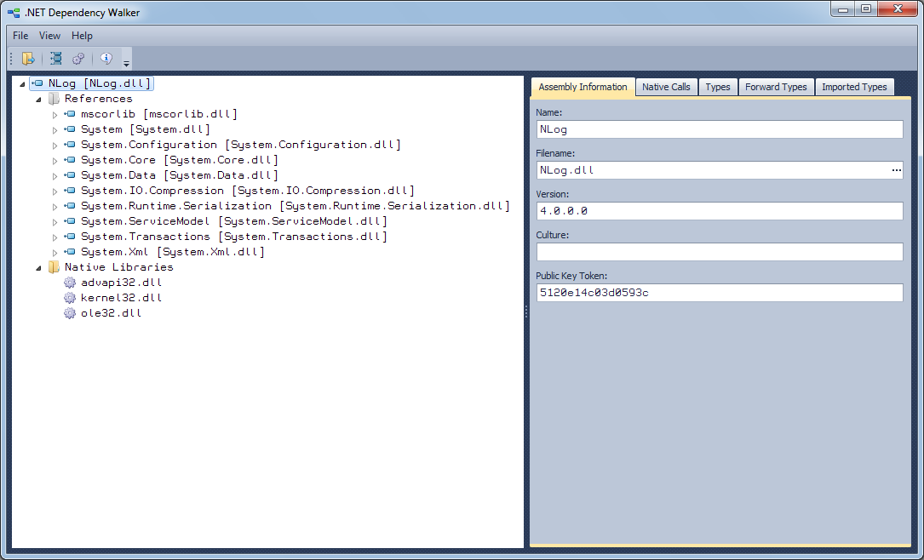This screenshot has width=924, height=560.
Task: Switch to the Native Calls tab
Action: 666,87
